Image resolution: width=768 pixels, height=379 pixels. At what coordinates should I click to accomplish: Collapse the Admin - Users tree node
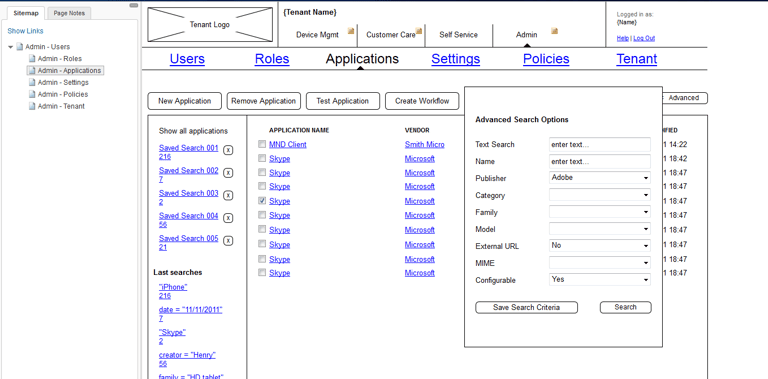point(11,47)
